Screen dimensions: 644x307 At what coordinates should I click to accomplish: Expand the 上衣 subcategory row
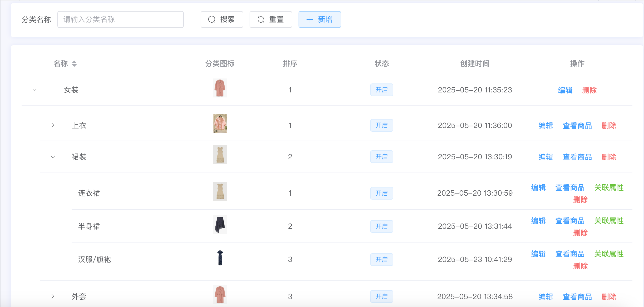pyautogui.click(x=53, y=125)
